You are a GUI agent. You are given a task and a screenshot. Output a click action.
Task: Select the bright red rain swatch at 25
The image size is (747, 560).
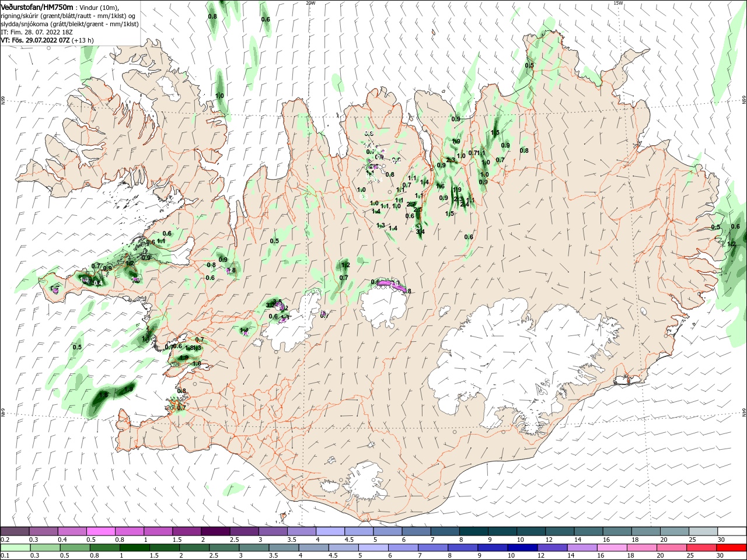click(702, 548)
